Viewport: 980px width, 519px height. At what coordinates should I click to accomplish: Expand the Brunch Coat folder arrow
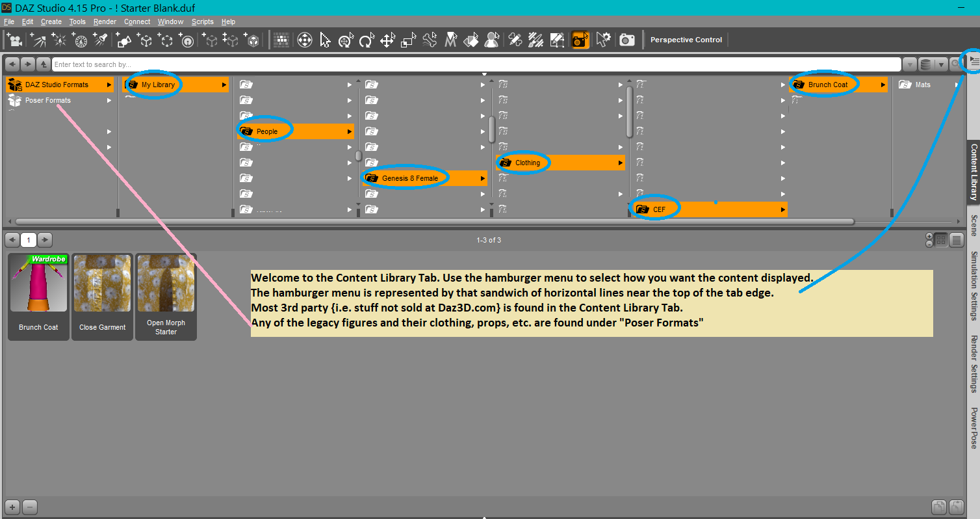click(883, 85)
